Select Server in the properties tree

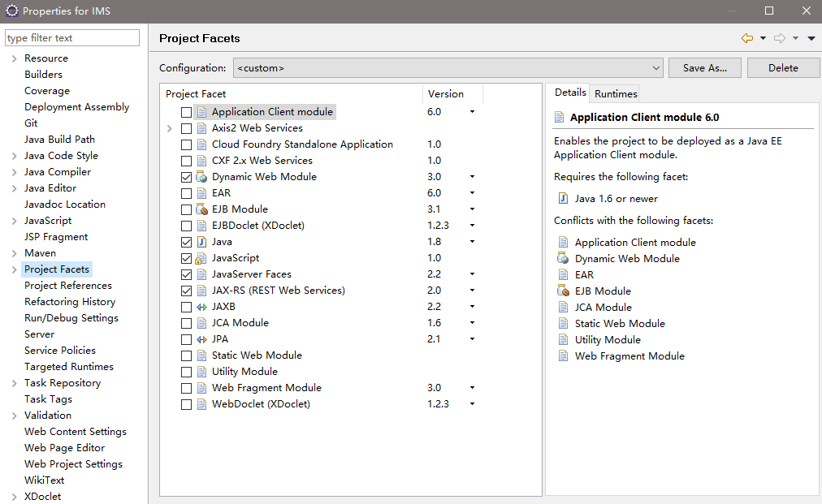(39, 334)
